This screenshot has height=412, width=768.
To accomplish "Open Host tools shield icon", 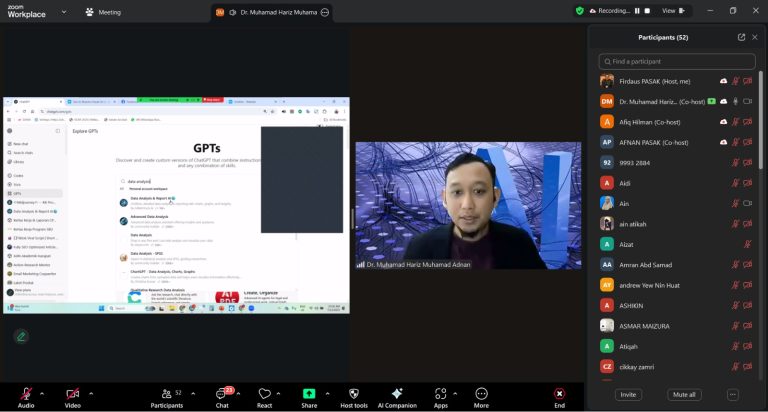I will [x=353, y=394].
